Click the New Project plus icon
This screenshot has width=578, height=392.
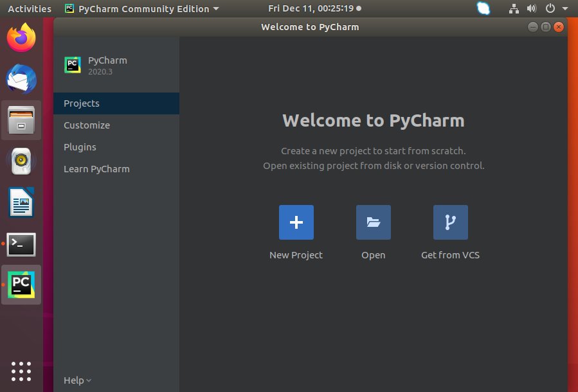pyautogui.click(x=296, y=222)
